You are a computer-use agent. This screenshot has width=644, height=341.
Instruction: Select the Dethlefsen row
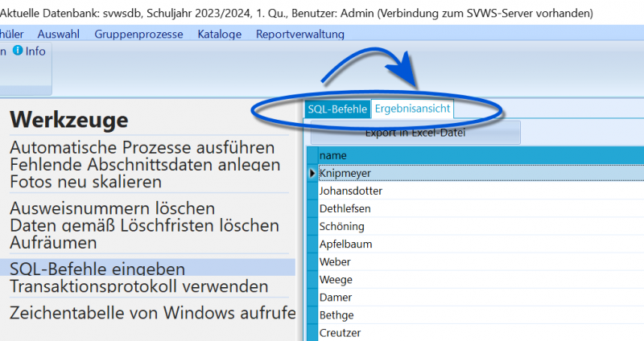pyautogui.click(x=481, y=208)
